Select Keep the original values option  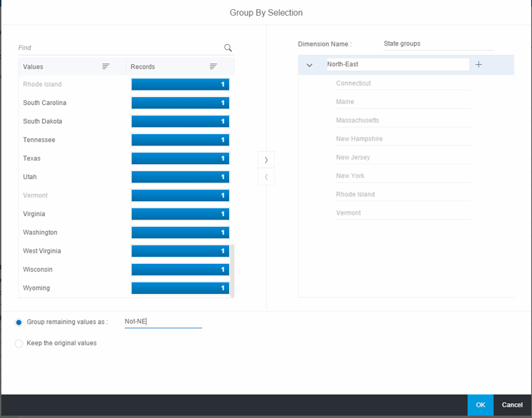19,343
